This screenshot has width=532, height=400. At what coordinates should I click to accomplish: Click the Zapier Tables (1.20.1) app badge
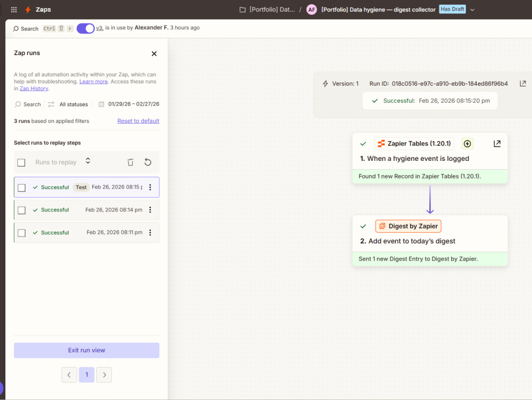(x=414, y=144)
